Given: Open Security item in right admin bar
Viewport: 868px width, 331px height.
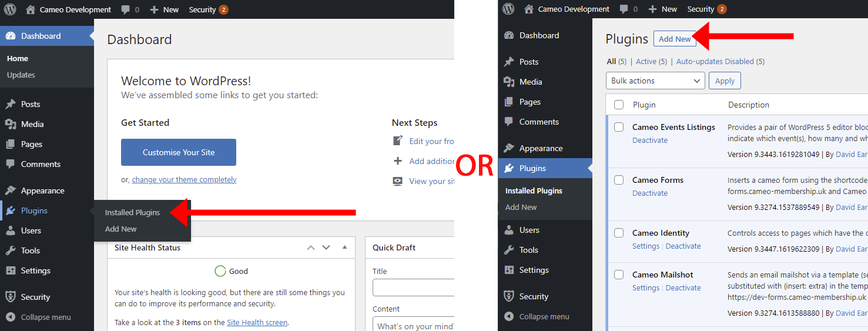Looking at the screenshot, I should click(x=707, y=9).
